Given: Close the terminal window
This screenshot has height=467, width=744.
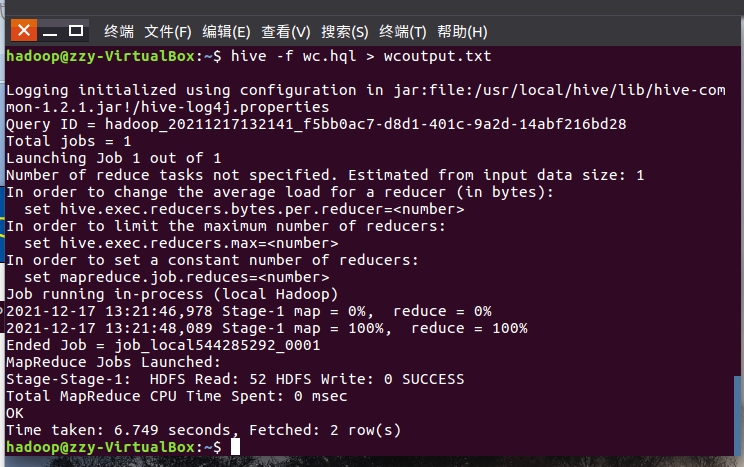Looking at the screenshot, I should tap(24, 31).
